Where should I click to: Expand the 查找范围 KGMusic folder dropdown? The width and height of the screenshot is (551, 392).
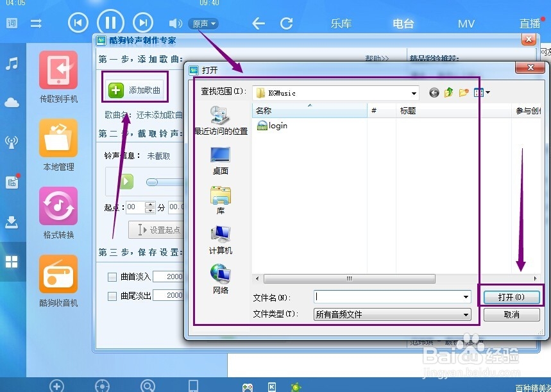coord(414,93)
